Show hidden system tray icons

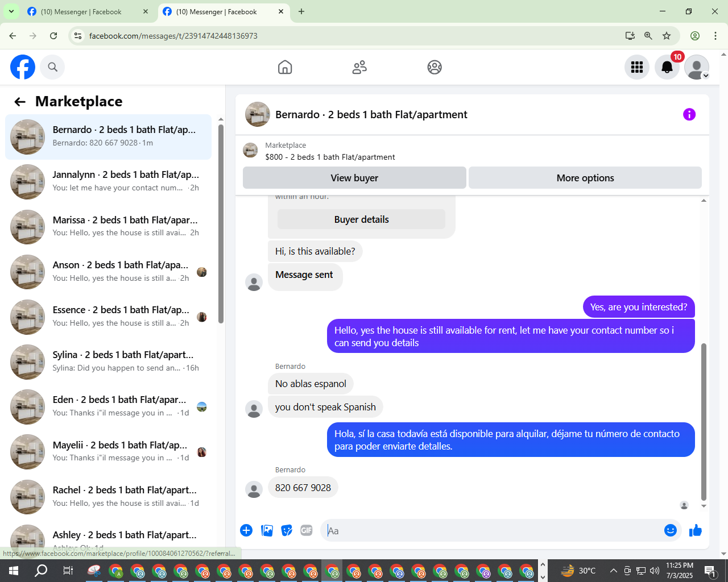[x=613, y=571]
